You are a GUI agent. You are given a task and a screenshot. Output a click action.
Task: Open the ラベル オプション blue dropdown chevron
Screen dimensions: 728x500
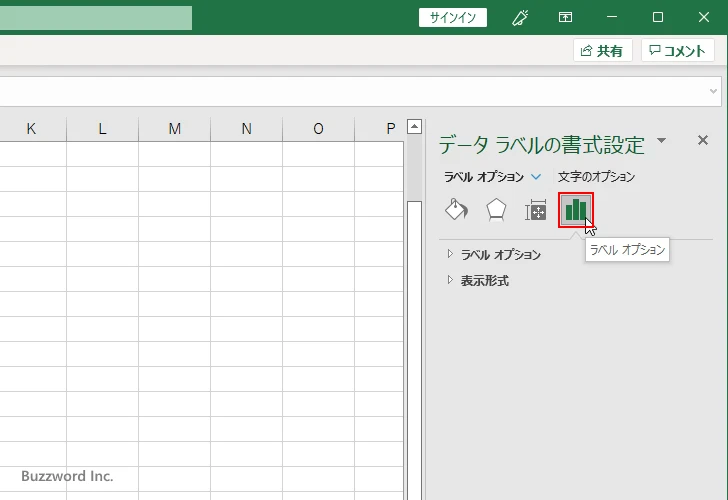(536, 177)
